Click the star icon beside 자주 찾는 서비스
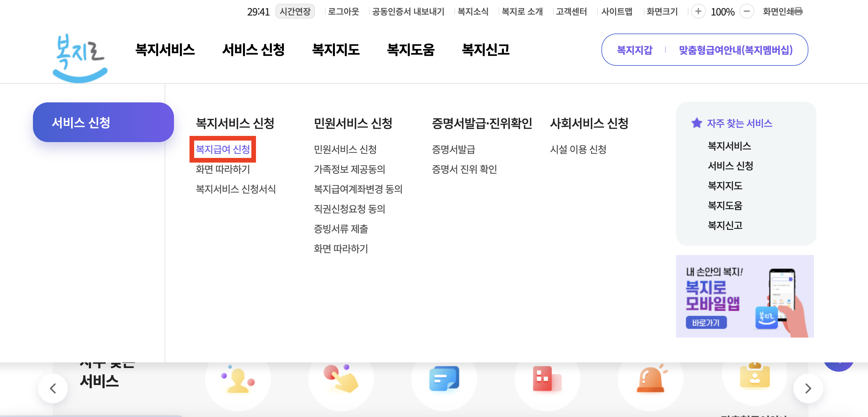This screenshot has width=868, height=417. point(696,123)
